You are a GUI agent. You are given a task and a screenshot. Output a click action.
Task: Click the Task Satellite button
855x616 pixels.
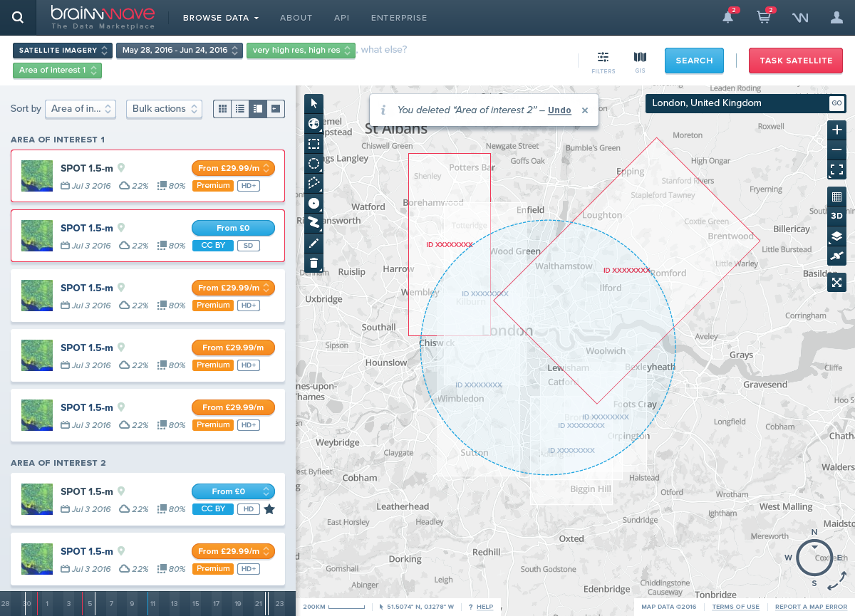point(796,61)
